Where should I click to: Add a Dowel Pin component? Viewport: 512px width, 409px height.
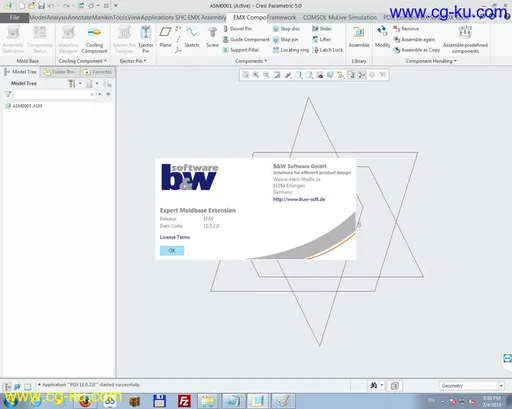point(238,29)
